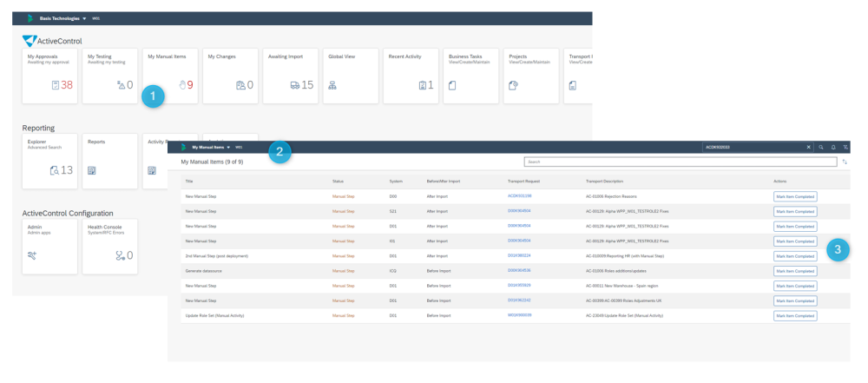The height and width of the screenshot is (383, 868).
Task: Click the D00 system cell
Action: (x=393, y=196)
